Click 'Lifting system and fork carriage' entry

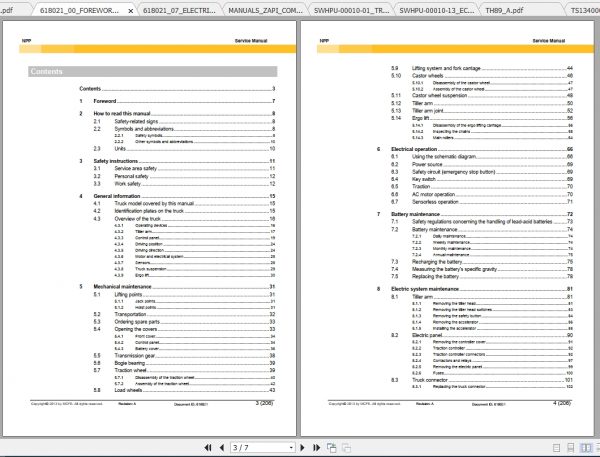pyautogui.click(x=482, y=68)
